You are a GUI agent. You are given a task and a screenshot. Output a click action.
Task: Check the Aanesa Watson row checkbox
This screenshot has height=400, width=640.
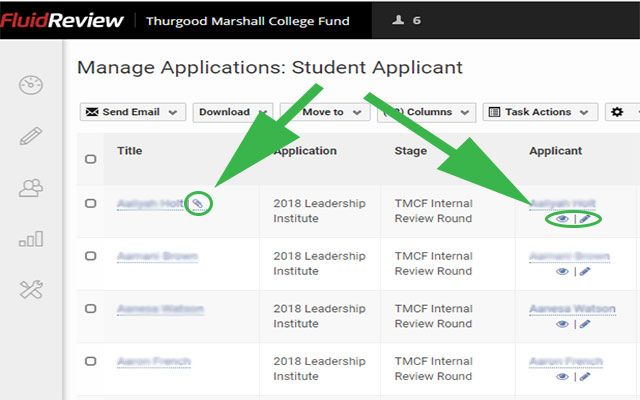click(x=91, y=309)
